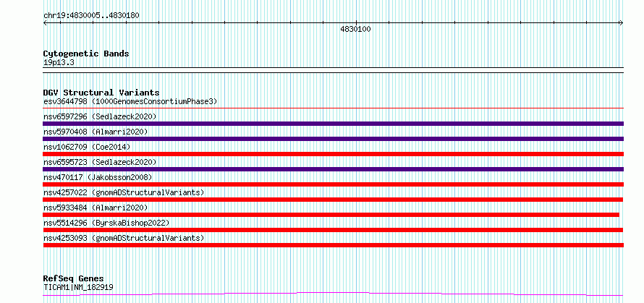
Task: Click nsv6597296 (Sedlazeck2020) label
Action: (100, 116)
